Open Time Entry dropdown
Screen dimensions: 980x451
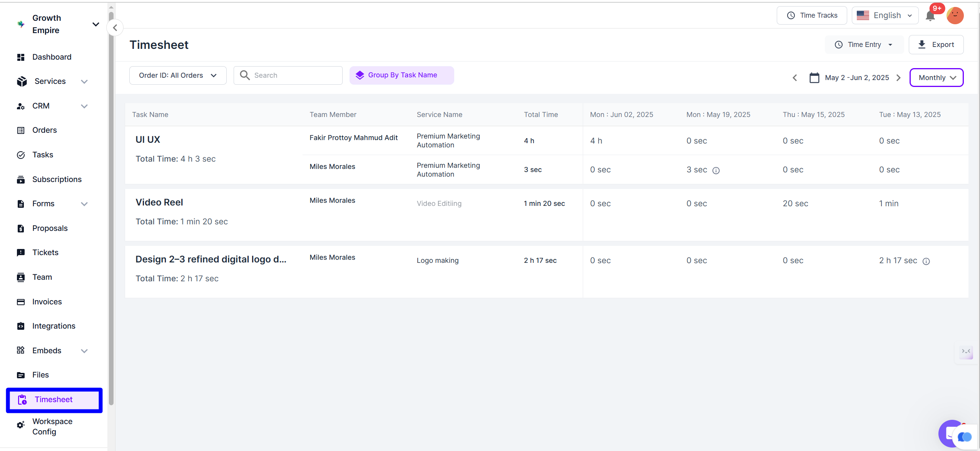864,45
